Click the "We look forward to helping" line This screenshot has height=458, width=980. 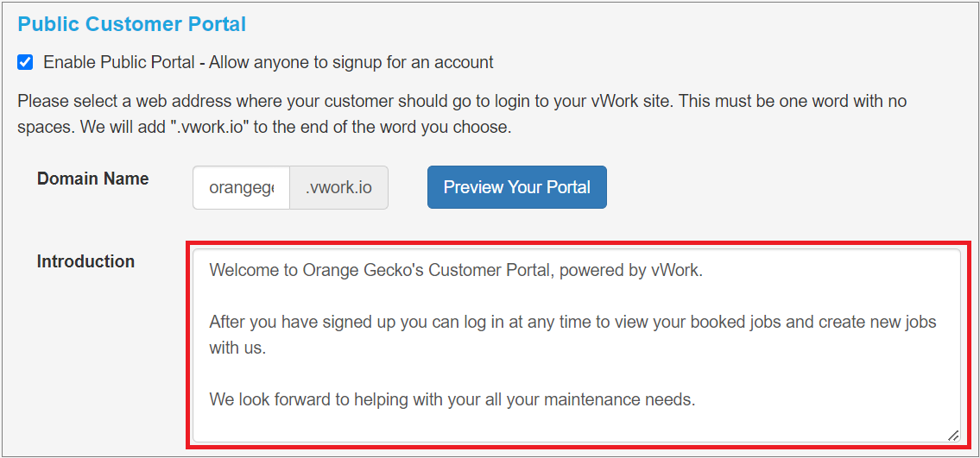pos(452,399)
